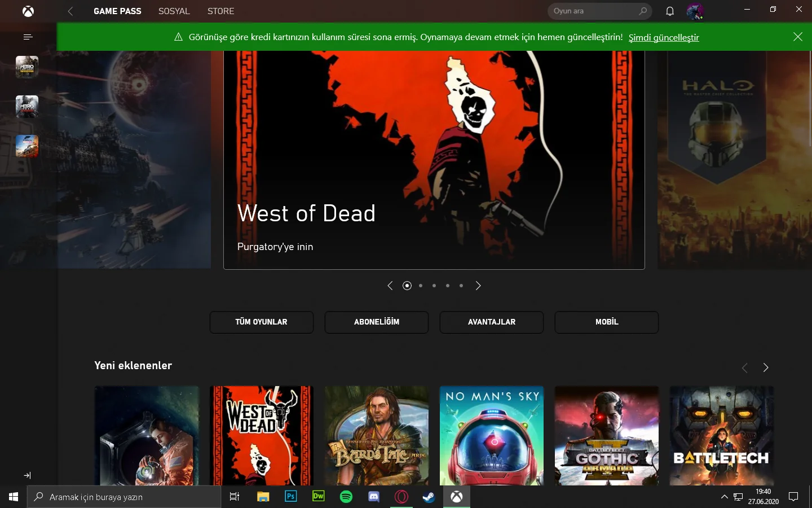Open Steam from the taskbar
This screenshot has height=508, width=812.
pyautogui.click(x=429, y=497)
